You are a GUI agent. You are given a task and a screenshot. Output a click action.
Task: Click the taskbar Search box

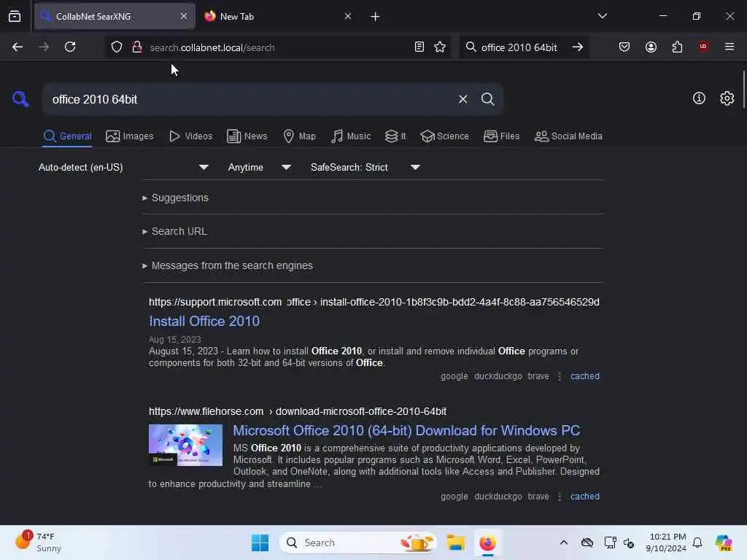tap(357, 542)
